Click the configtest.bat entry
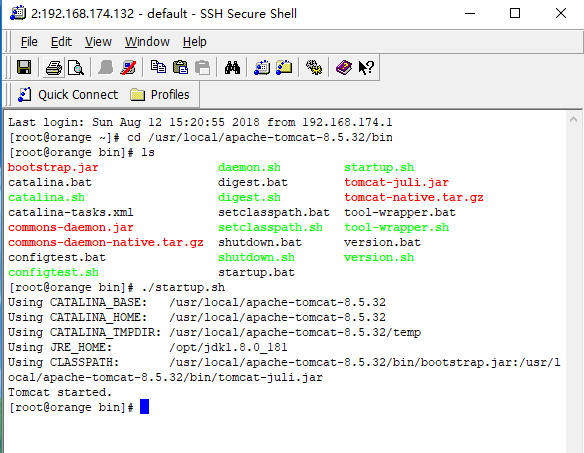 tap(57, 257)
